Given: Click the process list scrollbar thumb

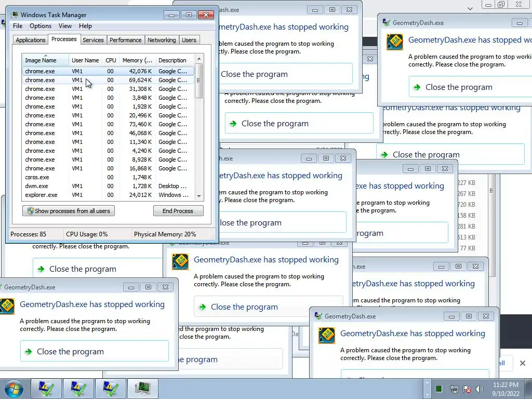Looking at the screenshot, I should 199,81.
